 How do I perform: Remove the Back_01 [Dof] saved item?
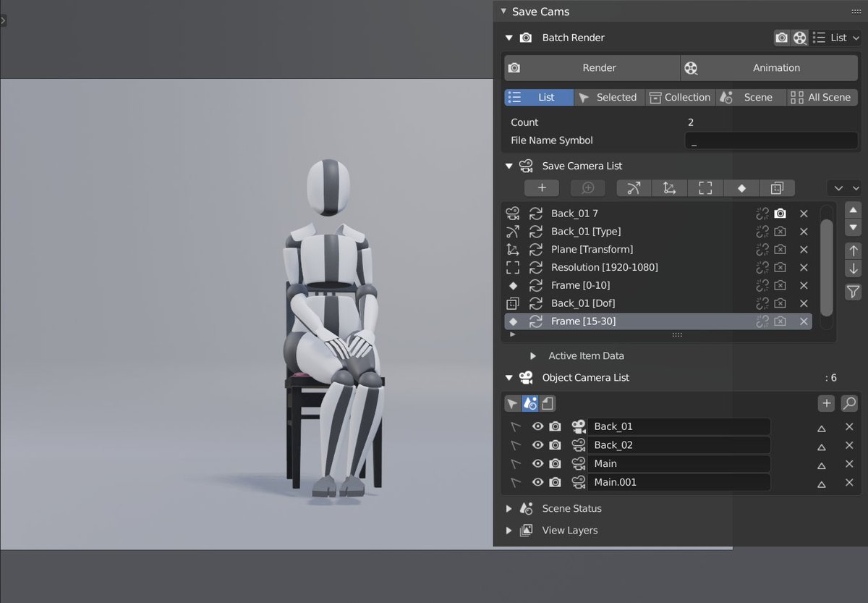pyautogui.click(x=804, y=303)
